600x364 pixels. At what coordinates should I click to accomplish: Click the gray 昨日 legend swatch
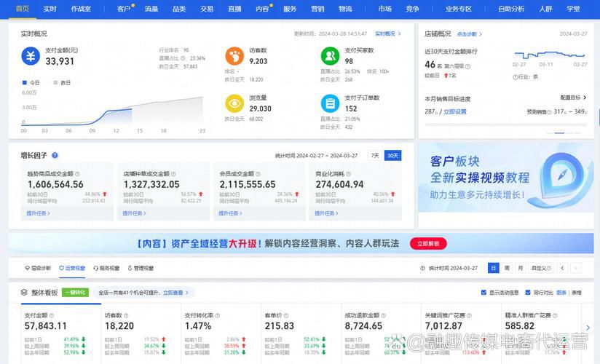point(55,82)
